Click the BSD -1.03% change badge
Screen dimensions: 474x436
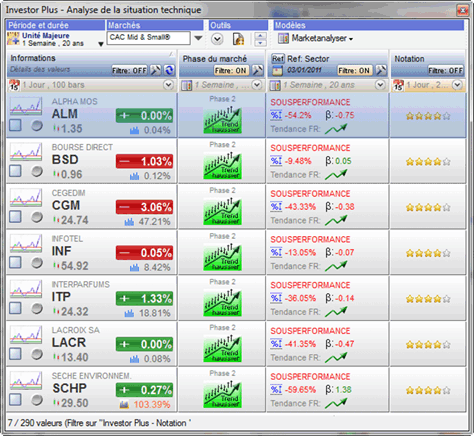click(x=144, y=161)
